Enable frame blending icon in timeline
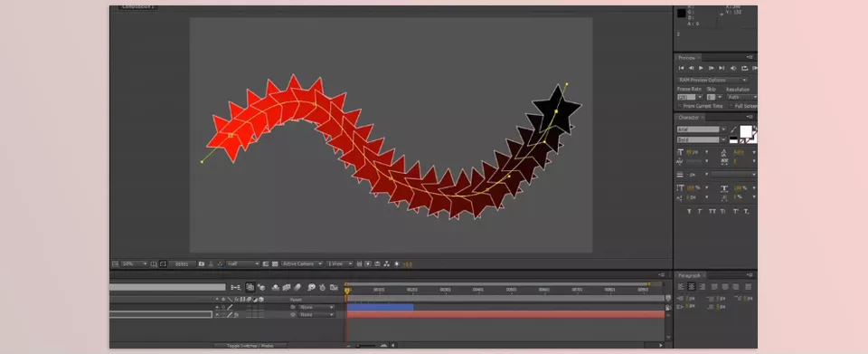This screenshot has width=868, height=354. pyautogui.click(x=287, y=288)
